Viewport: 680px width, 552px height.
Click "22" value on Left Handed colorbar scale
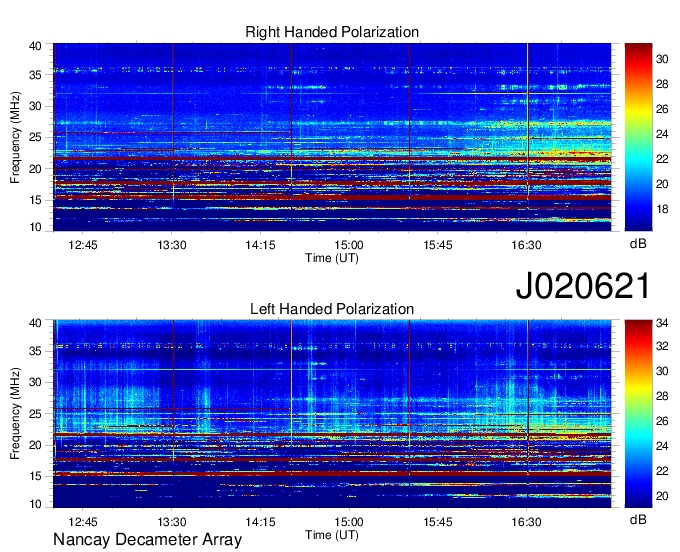[x=662, y=471]
